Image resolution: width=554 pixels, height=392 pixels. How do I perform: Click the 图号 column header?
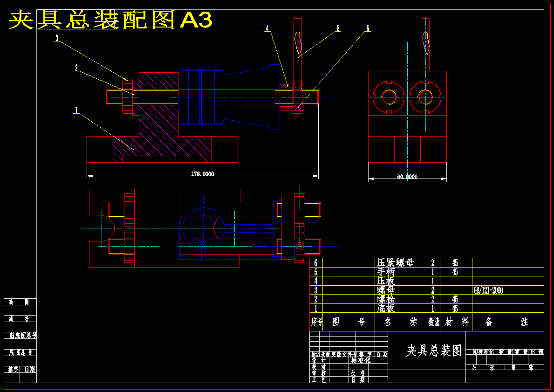click(x=349, y=322)
